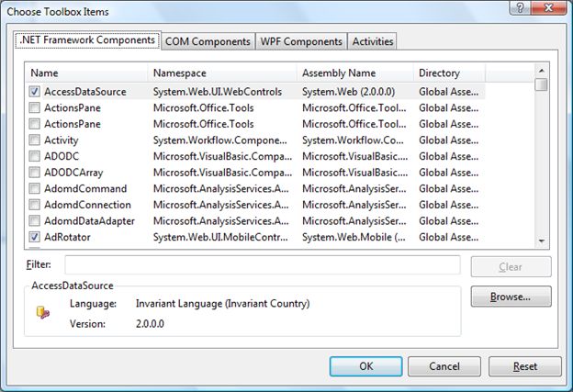
Task: Select the ADODC row name
Action: (x=62, y=156)
